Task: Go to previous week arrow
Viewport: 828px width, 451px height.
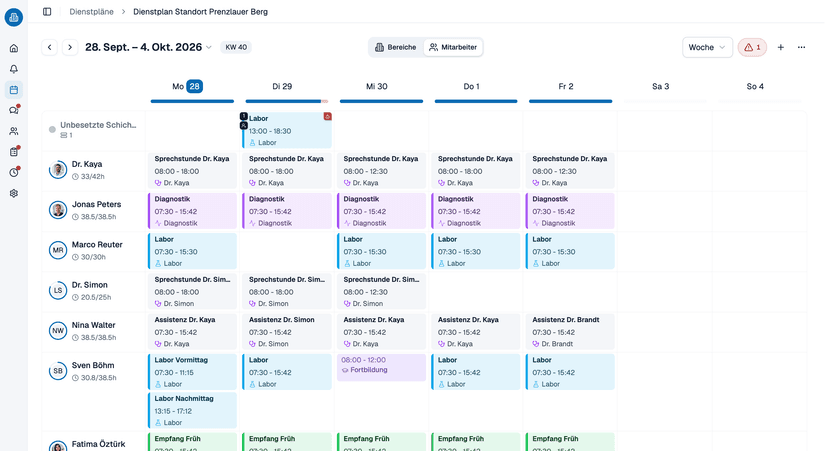Action: click(50, 47)
